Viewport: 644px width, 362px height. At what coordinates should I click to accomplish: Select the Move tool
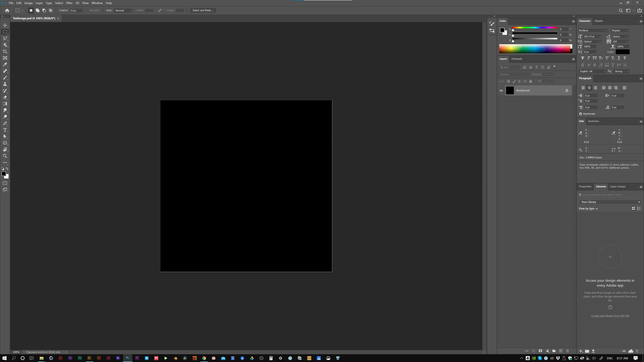click(5, 25)
